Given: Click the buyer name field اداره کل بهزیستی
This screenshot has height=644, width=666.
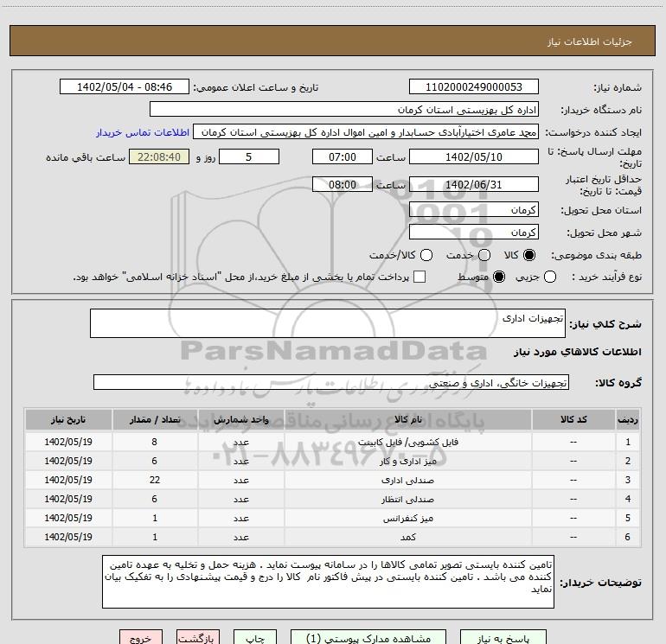Looking at the screenshot, I should point(344,110).
